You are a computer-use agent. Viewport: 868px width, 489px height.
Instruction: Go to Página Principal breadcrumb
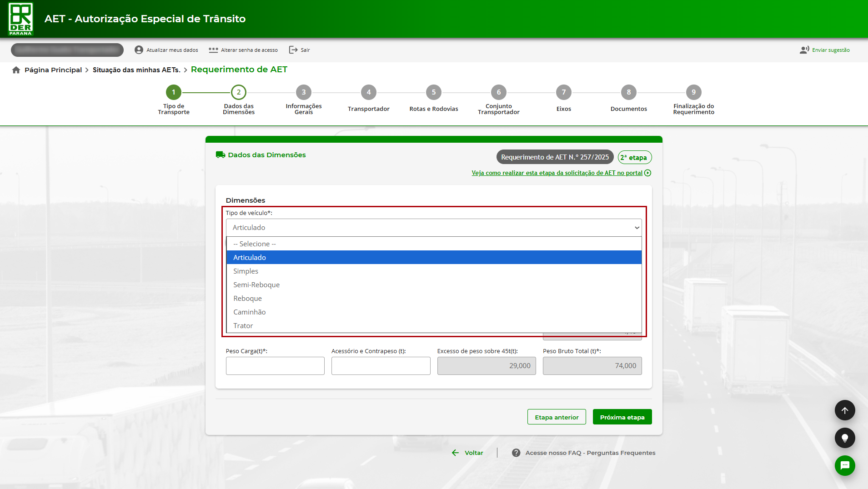(53, 70)
